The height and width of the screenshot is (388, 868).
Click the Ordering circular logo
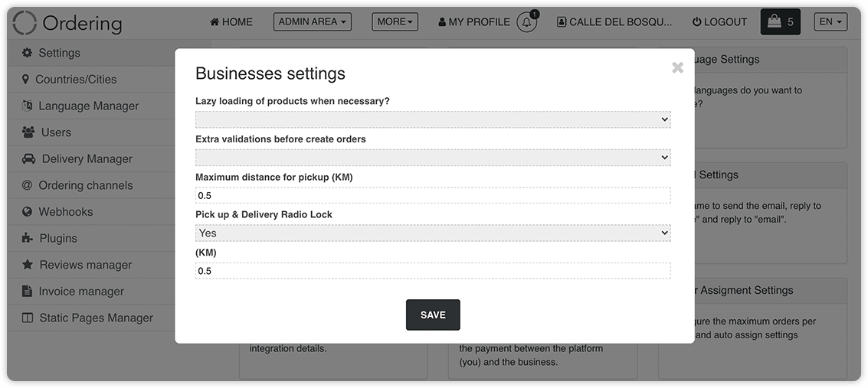tap(25, 23)
